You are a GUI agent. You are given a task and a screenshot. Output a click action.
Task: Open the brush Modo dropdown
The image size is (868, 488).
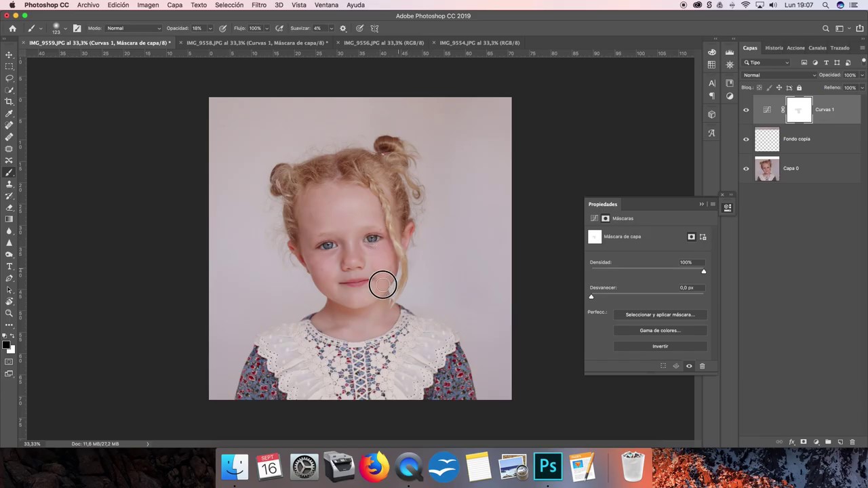coord(134,28)
